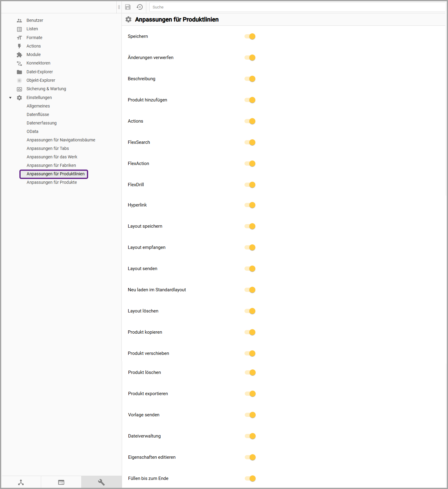The image size is (448, 489).
Task: Click the Konnektoren connector icon
Action: pyautogui.click(x=19, y=63)
